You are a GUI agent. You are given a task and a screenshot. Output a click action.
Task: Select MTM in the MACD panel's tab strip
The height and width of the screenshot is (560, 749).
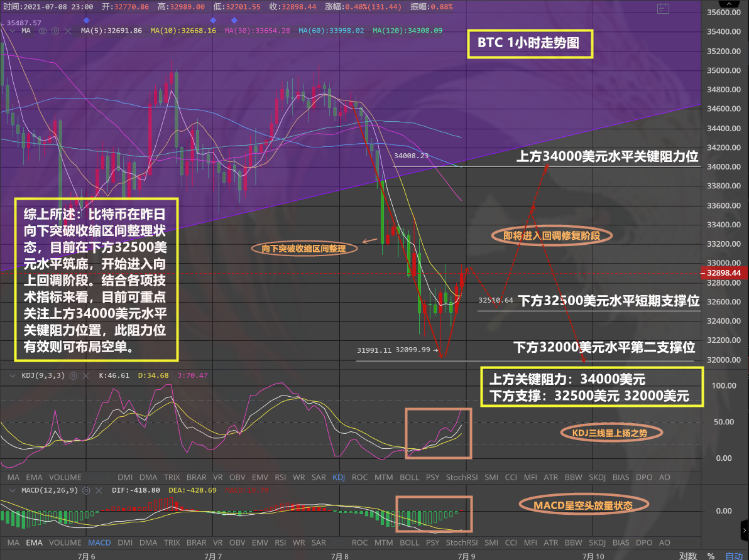[x=384, y=543]
